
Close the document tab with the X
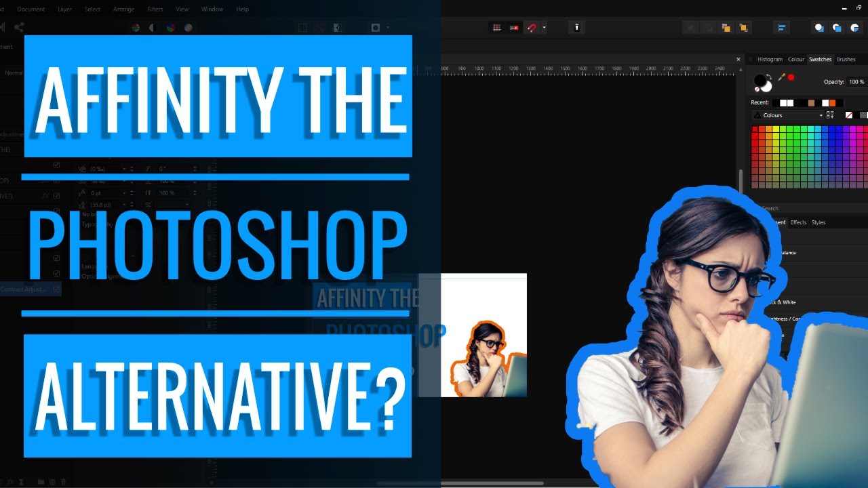point(738,60)
